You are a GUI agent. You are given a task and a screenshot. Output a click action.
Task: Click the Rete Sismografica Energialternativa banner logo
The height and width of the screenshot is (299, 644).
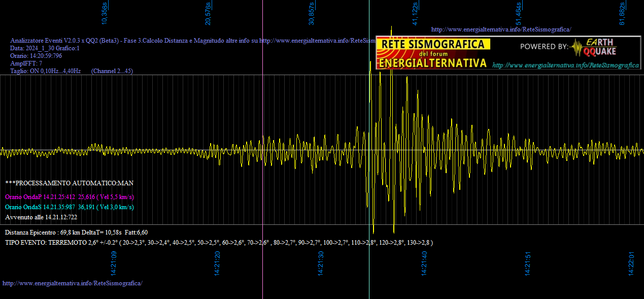tap(433, 53)
